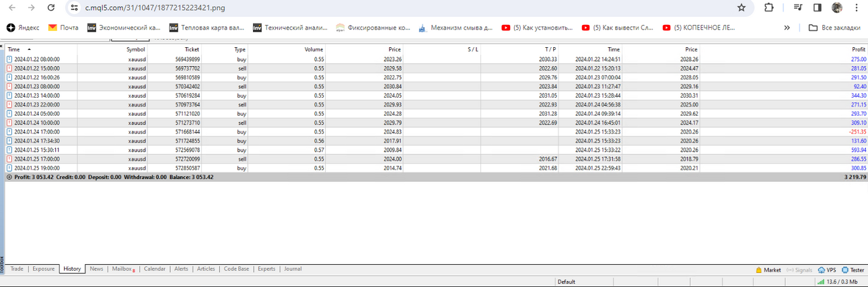Click the 2024.01.25 19:00:00 time cell
Viewport: 868px width, 287px height.
[37, 168]
